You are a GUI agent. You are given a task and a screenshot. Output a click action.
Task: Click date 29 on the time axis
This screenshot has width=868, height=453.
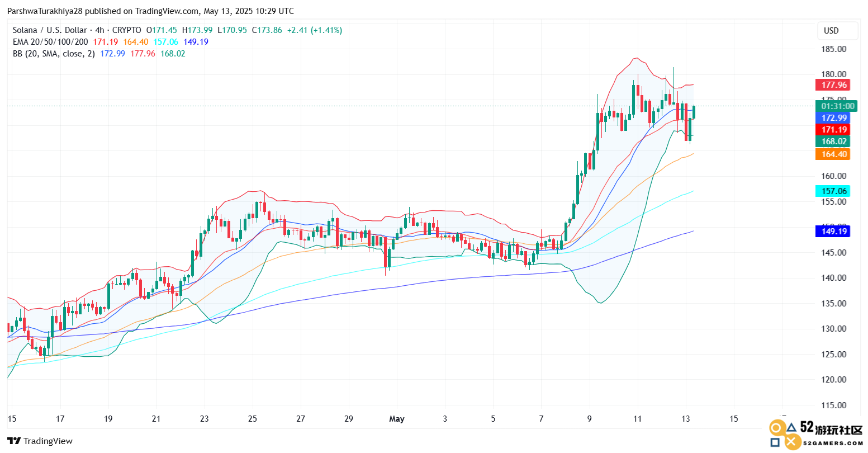349,419
